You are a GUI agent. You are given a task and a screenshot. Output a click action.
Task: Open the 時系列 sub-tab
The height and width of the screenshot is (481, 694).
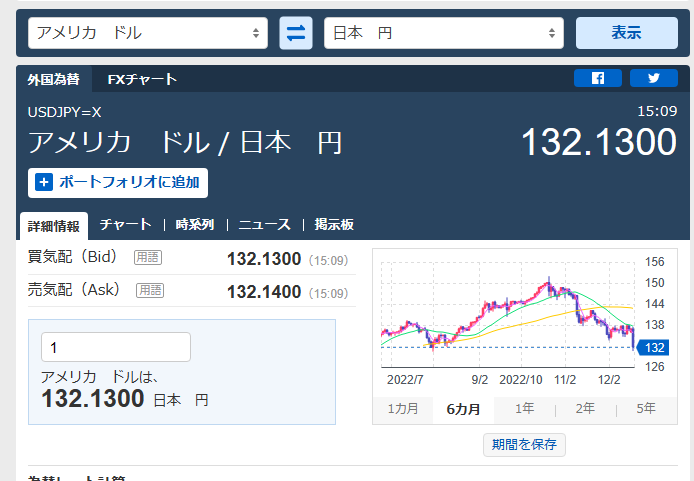194,225
